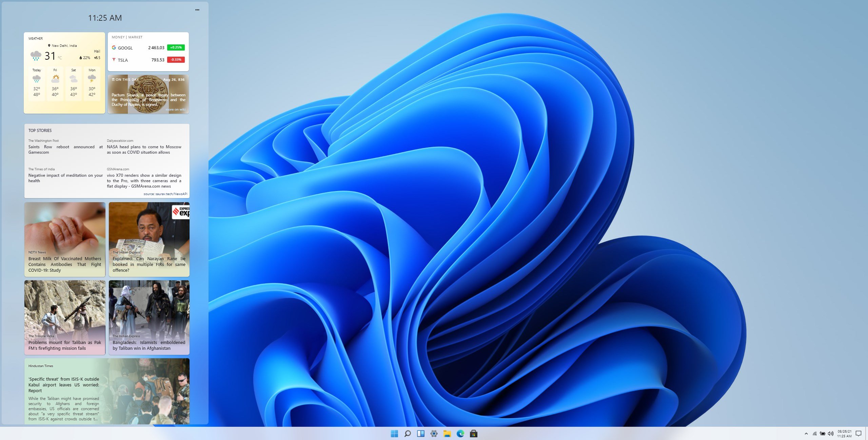Open Search from the taskbar

407,433
